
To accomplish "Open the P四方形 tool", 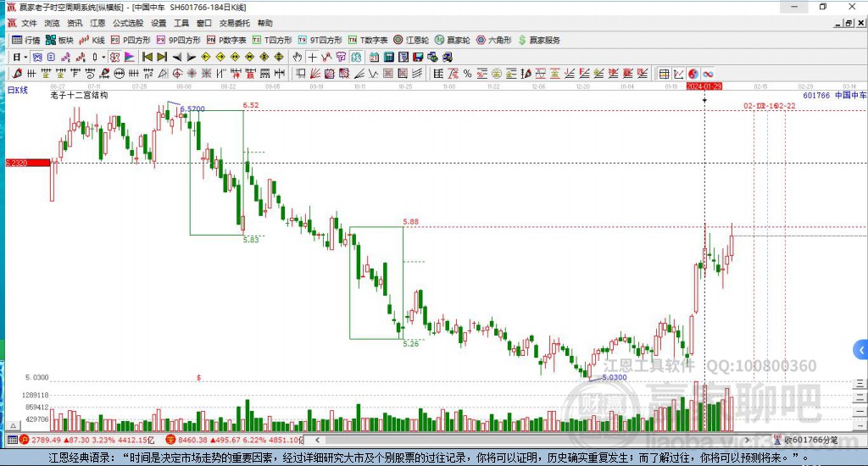I will [130, 40].
